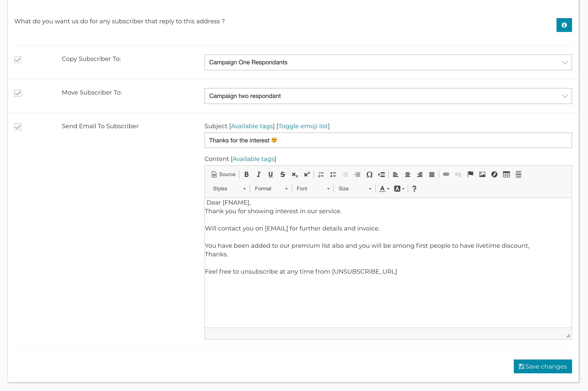This screenshot has width=588, height=391.
Task: Align text right
Action: point(420,174)
